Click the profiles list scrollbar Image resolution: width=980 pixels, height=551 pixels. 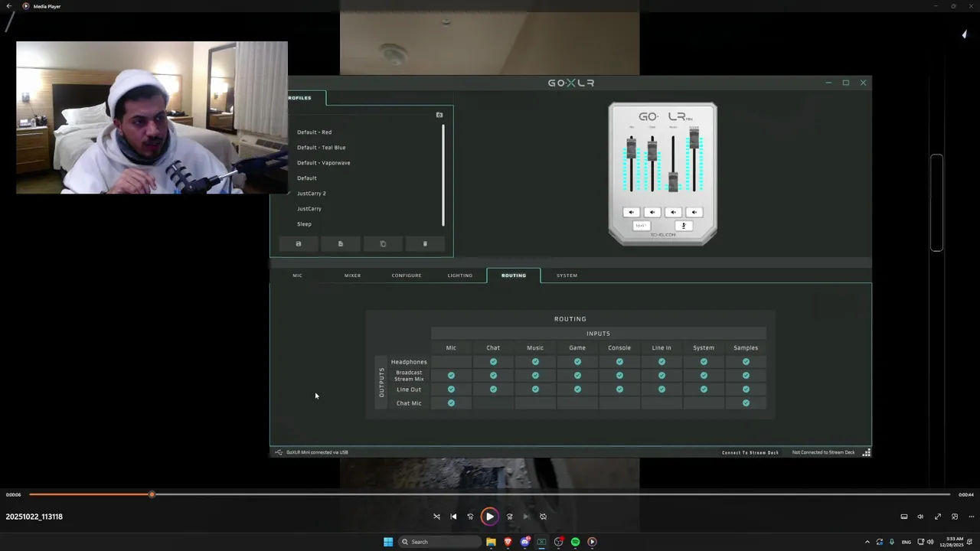(x=443, y=175)
